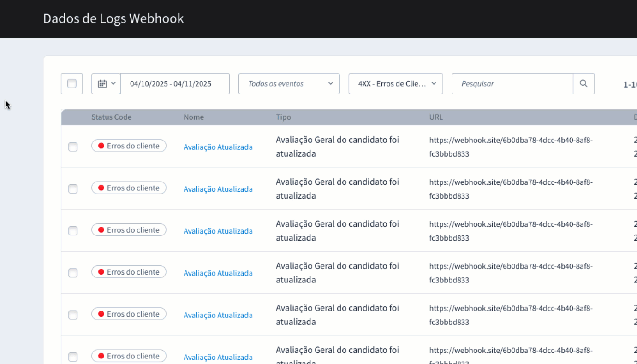Open the "4XX - Erros de Cliente" filter
The height and width of the screenshot is (364, 637).
(x=395, y=84)
